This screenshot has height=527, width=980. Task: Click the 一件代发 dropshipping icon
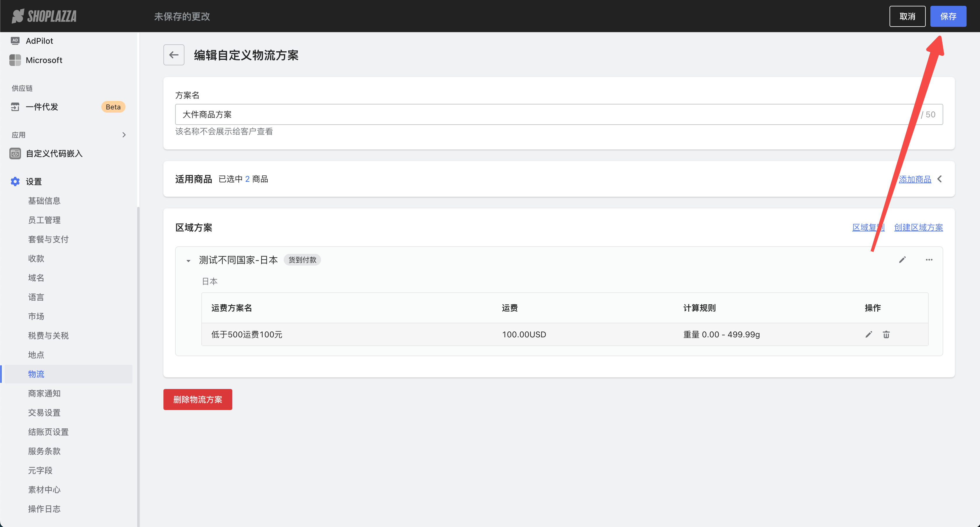(x=15, y=107)
